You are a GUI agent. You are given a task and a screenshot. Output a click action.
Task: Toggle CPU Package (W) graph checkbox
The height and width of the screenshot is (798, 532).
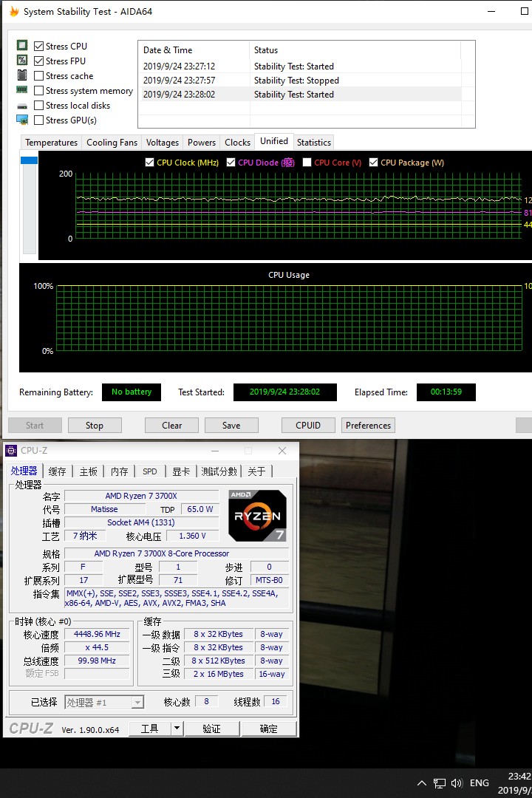pyautogui.click(x=374, y=163)
